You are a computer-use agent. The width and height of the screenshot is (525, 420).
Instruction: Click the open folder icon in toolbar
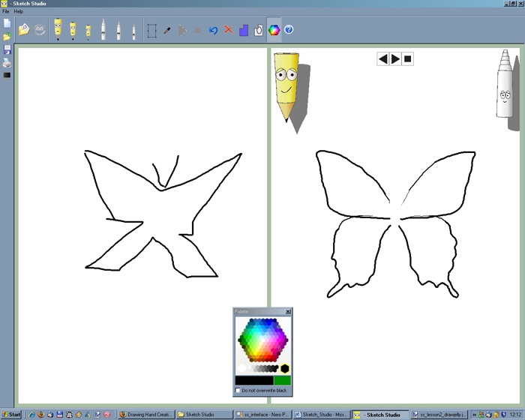pos(24,30)
